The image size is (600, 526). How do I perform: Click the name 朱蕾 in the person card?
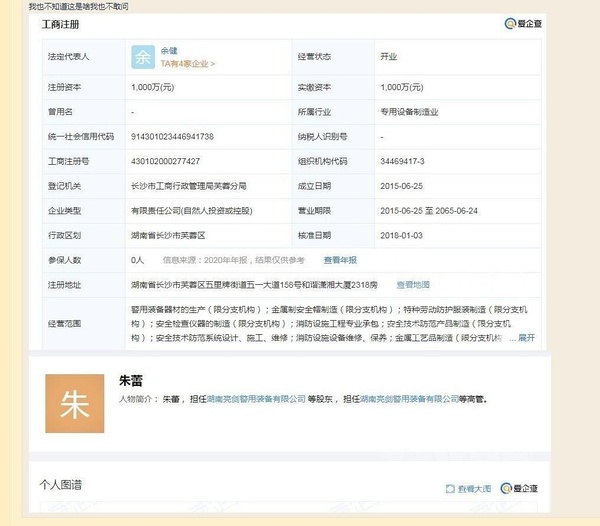click(x=130, y=380)
